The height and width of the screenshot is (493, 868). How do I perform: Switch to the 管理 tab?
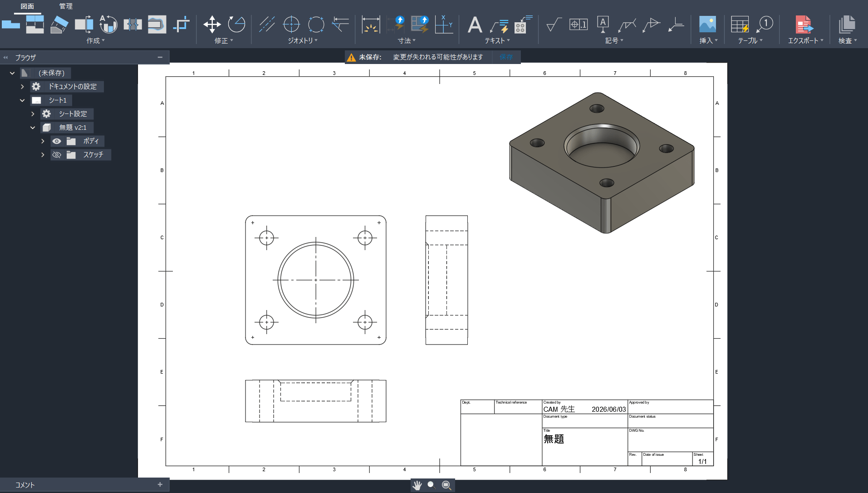coord(66,6)
